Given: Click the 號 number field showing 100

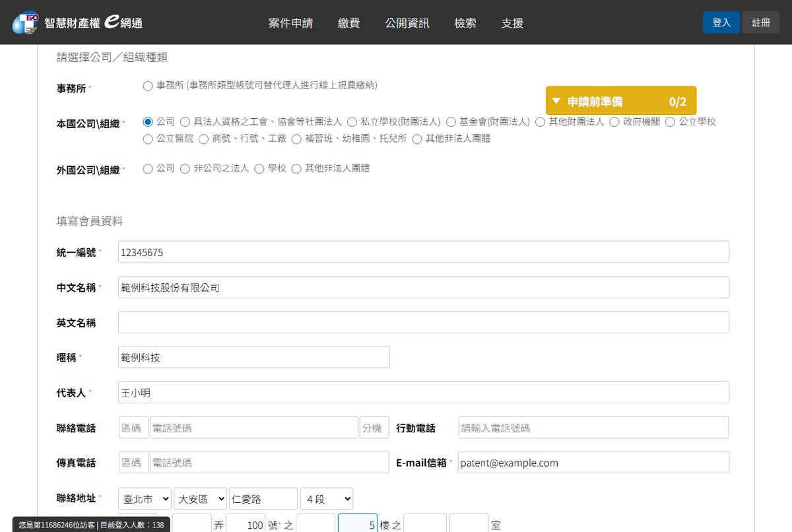Looking at the screenshot, I should (246, 523).
